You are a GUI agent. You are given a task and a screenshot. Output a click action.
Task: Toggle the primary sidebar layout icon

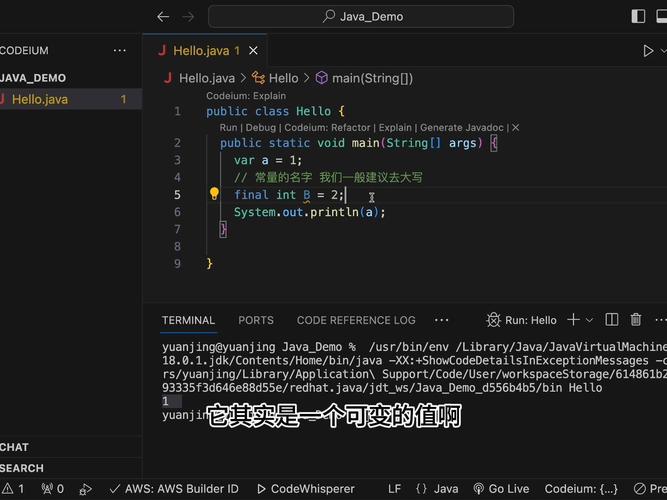(x=638, y=17)
